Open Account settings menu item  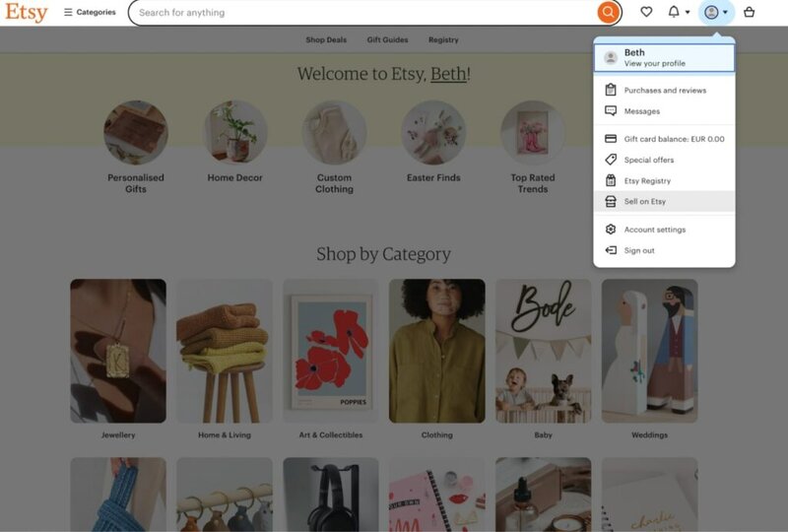pos(664,230)
